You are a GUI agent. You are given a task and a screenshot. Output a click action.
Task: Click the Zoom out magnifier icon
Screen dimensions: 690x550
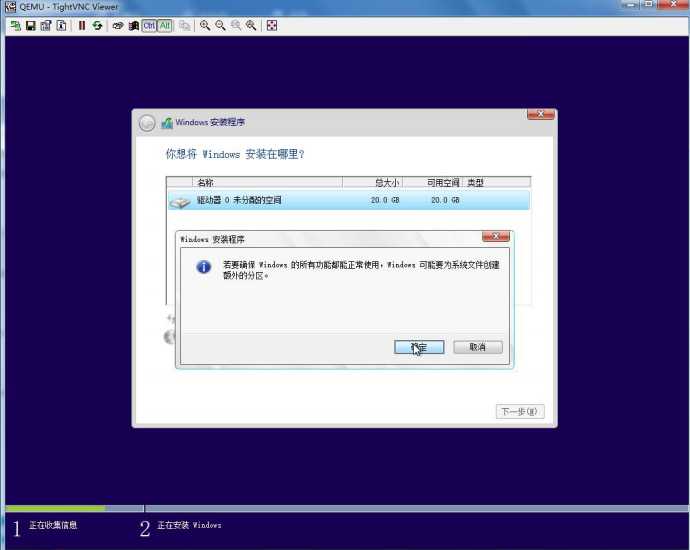pyautogui.click(x=220, y=26)
